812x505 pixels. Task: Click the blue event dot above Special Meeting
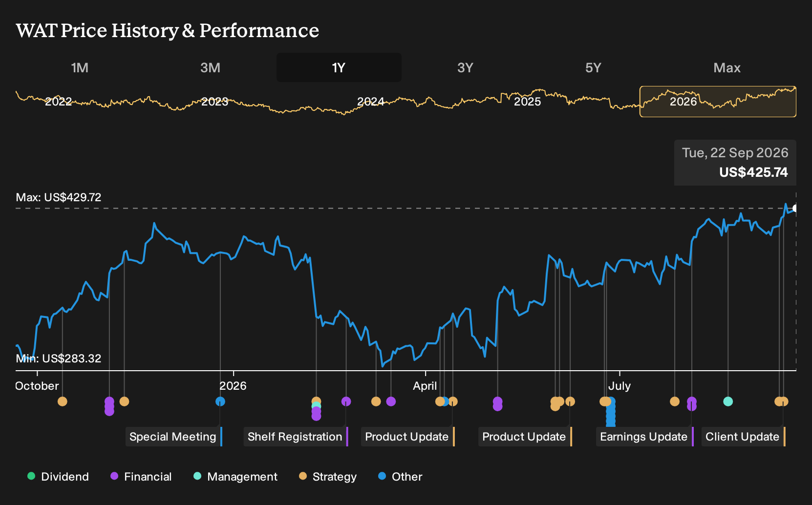pos(220,401)
